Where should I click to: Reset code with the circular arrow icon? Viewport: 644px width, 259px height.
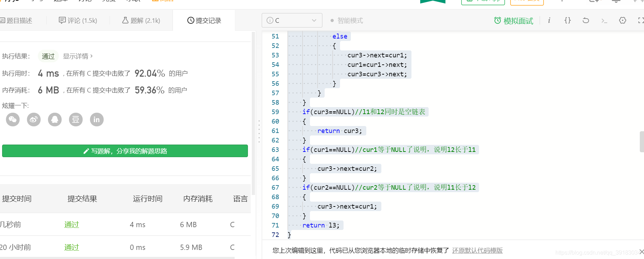click(586, 20)
